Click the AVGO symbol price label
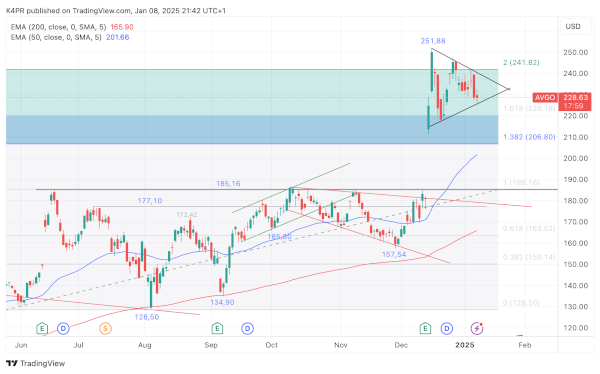This screenshot has width=600, height=374. [x=545, y=98]
